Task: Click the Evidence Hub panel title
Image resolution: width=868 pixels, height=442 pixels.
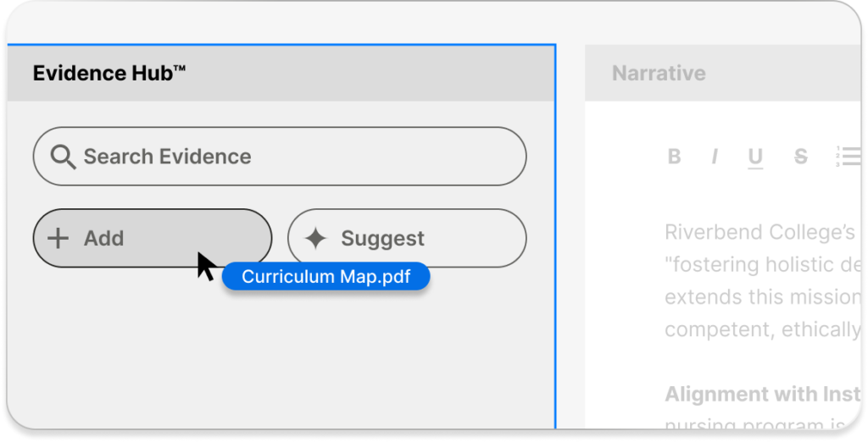Action: (109, 73)
